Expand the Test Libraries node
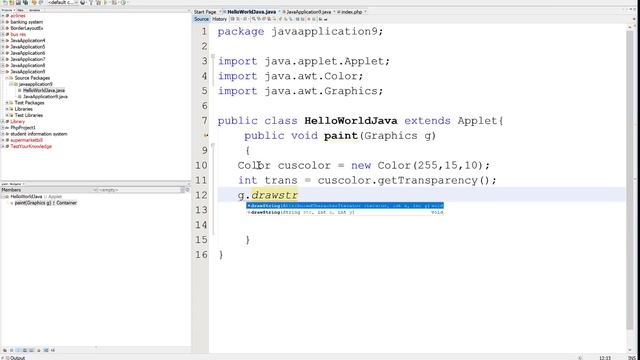Image resolution: width=640 pixels, height=360 pixels. point(7,115)
